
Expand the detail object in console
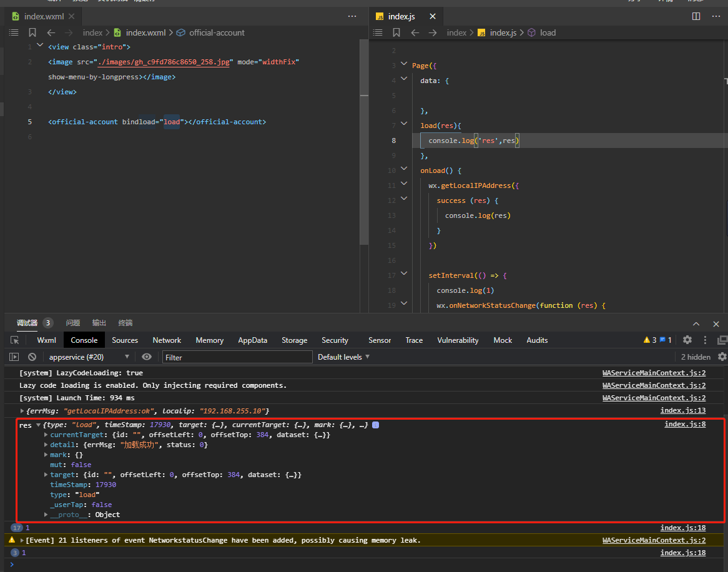[x=46, y=445]
